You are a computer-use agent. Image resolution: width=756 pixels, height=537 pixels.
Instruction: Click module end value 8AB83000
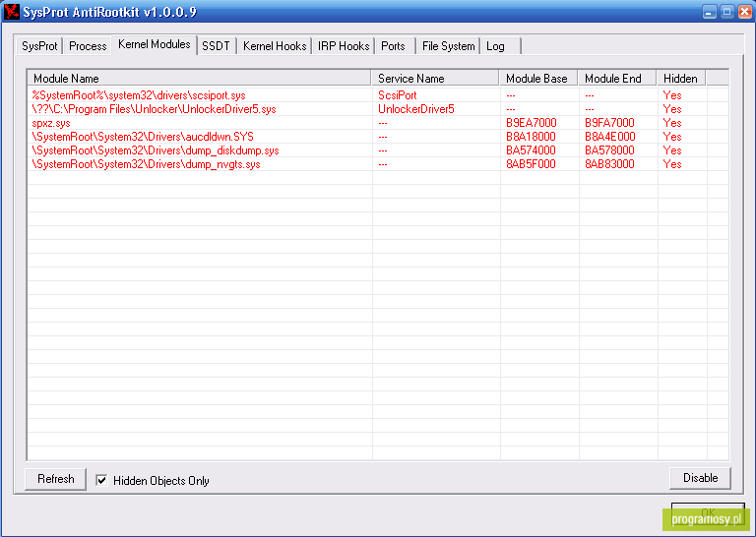click(x=609, y=164)
